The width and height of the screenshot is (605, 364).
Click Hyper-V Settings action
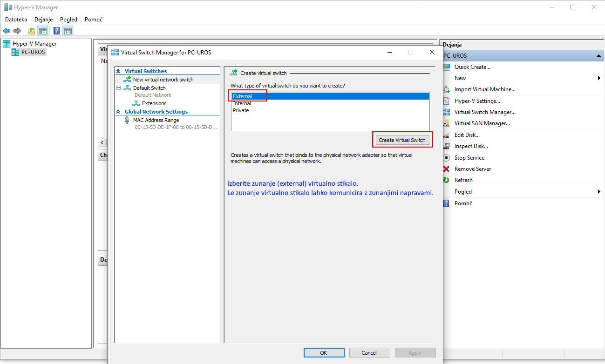click(477, 101)
